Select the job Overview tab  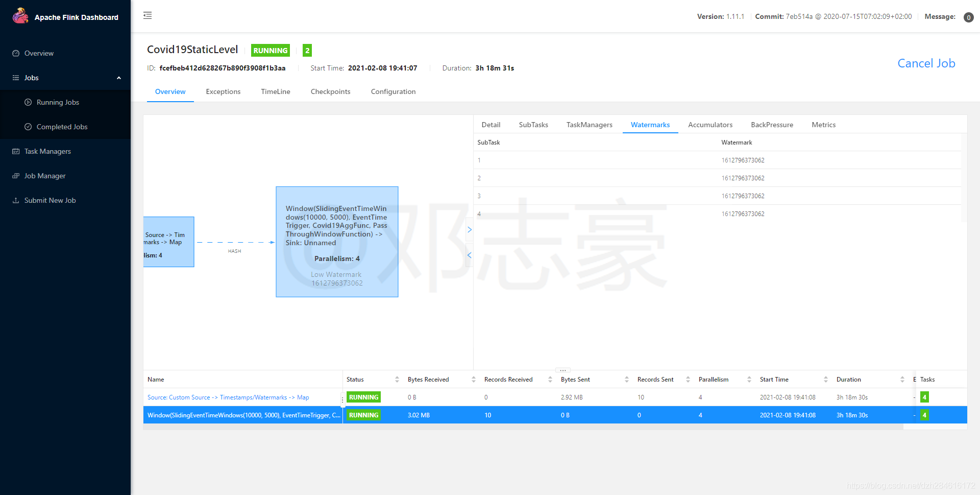pos(170,91)
